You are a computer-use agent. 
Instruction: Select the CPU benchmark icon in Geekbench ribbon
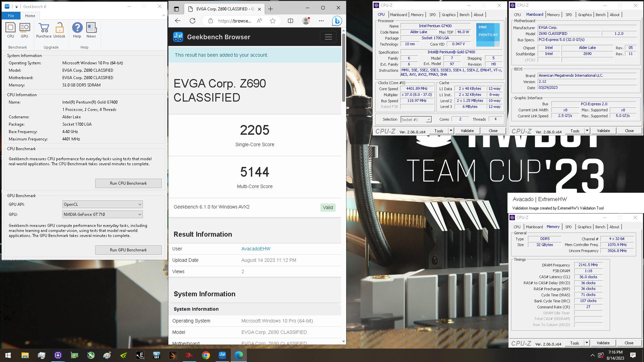[10, 31]
